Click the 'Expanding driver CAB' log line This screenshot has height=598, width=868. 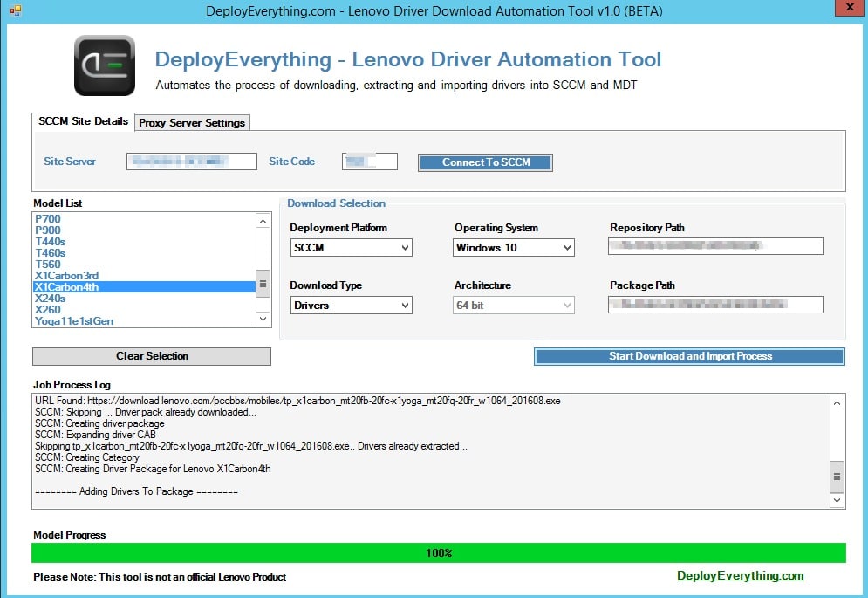tap(95, 435)
